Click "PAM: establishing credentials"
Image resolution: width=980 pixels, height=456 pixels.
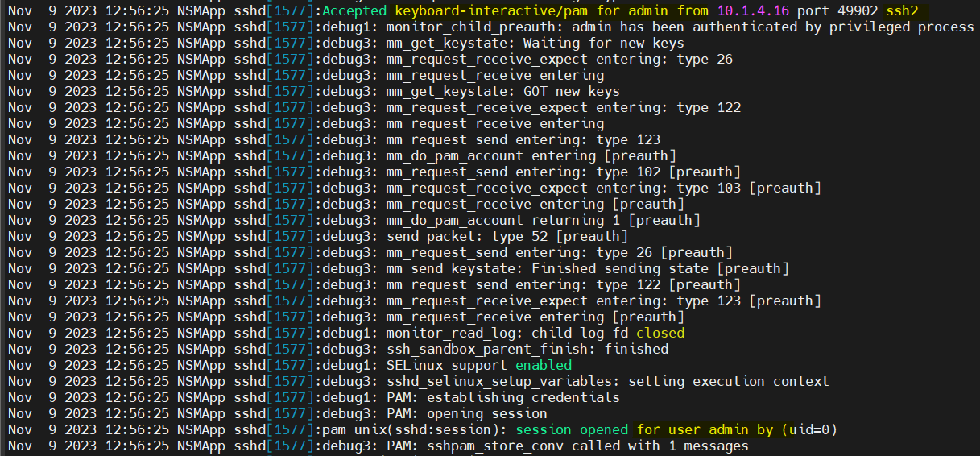click(503, 398)
